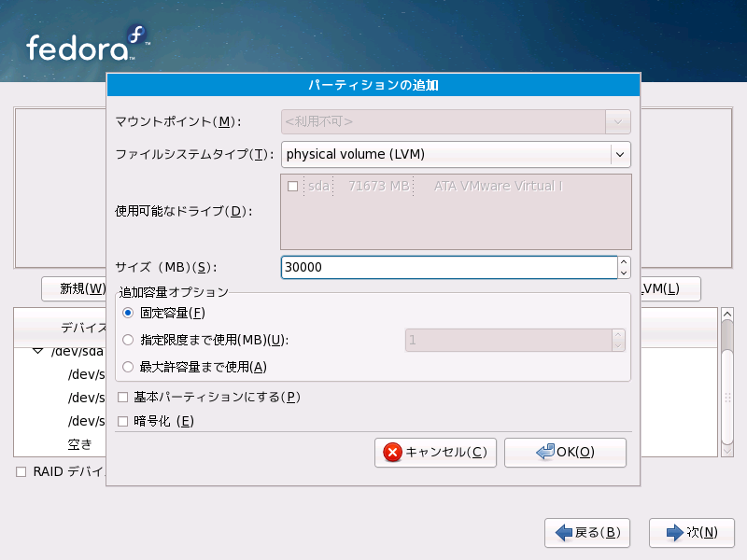Confirm with the OK button

[565, 453]
